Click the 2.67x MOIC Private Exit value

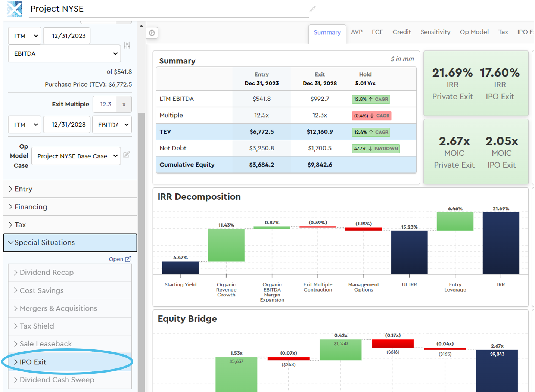(x=454, y=141)
